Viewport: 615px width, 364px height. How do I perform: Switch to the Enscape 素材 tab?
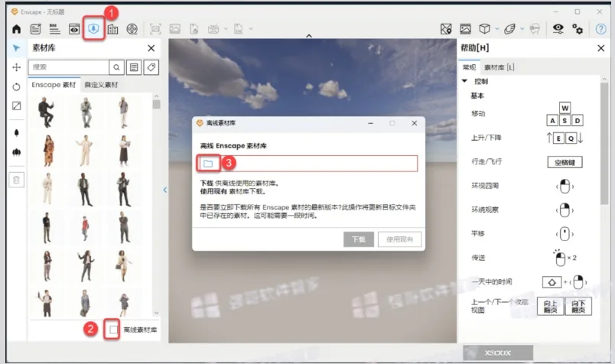click(54, 85)
